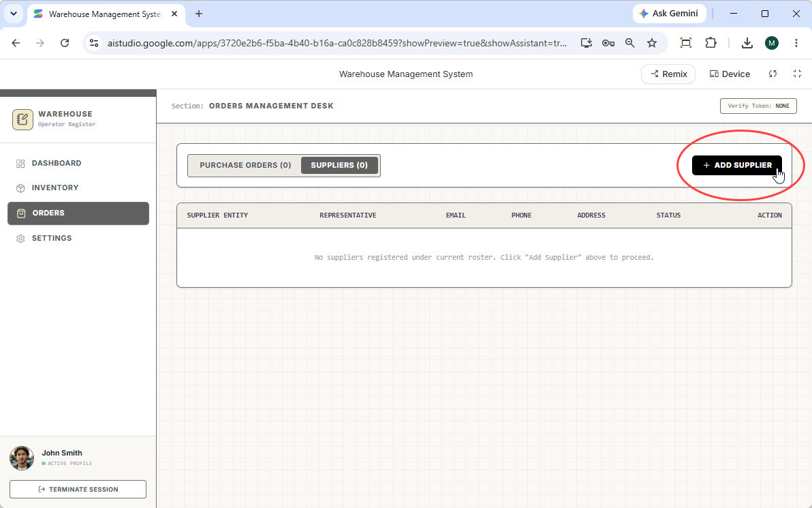Click the Status column header

tap(668, 215)
